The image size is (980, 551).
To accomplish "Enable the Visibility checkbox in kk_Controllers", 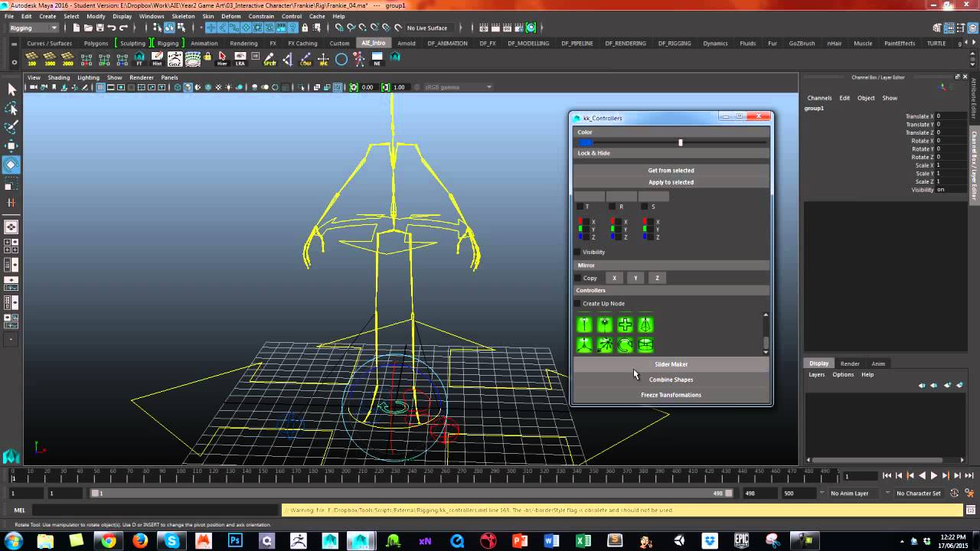I will coord(577,252).
